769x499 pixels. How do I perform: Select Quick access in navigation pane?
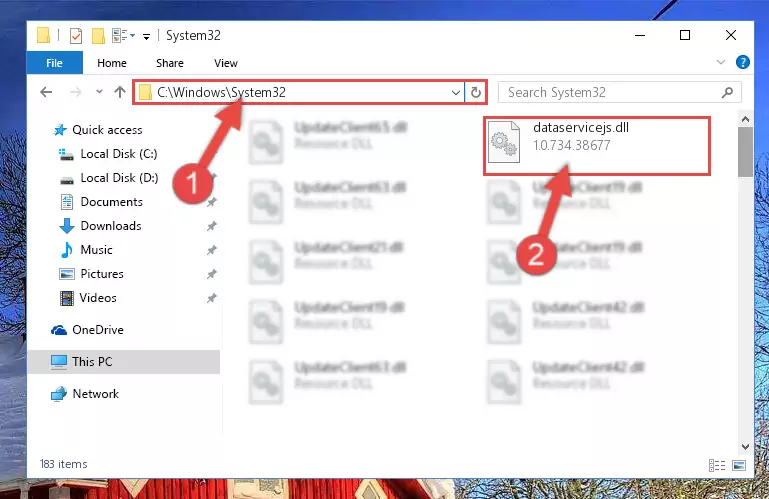pyautogui.click(x=98, y=130)
